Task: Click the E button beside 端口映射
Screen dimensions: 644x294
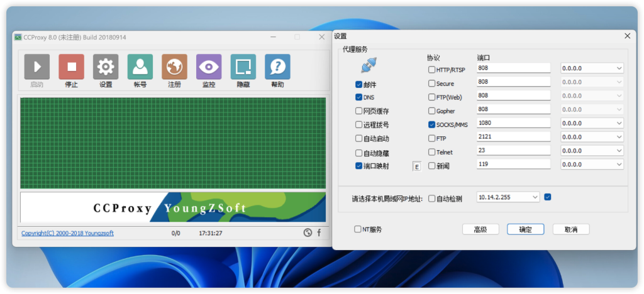Action: [x=417, y=166]
